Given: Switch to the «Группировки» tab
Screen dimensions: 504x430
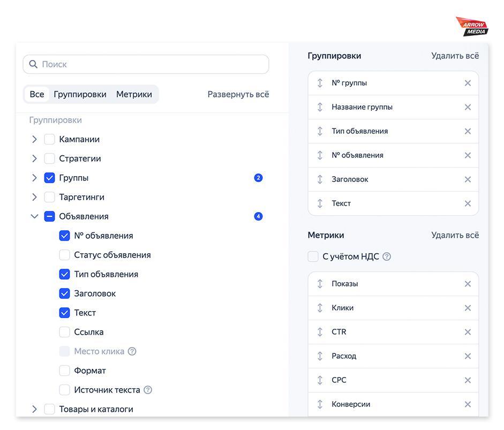Looking at the screenshot, I should coord(80,94).
